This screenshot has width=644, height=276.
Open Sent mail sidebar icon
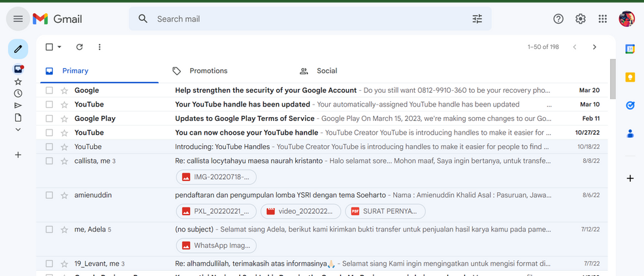click(x=18, y=106)
